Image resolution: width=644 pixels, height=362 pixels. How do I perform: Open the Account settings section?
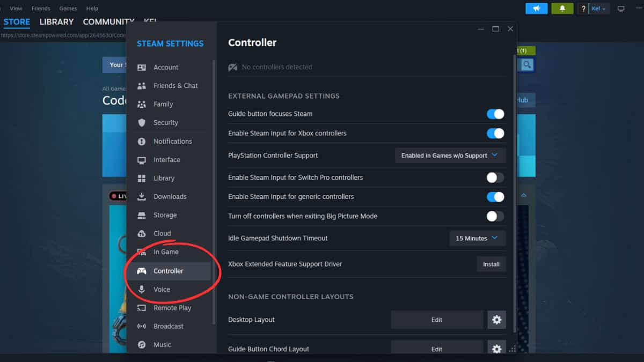point(166,67)
